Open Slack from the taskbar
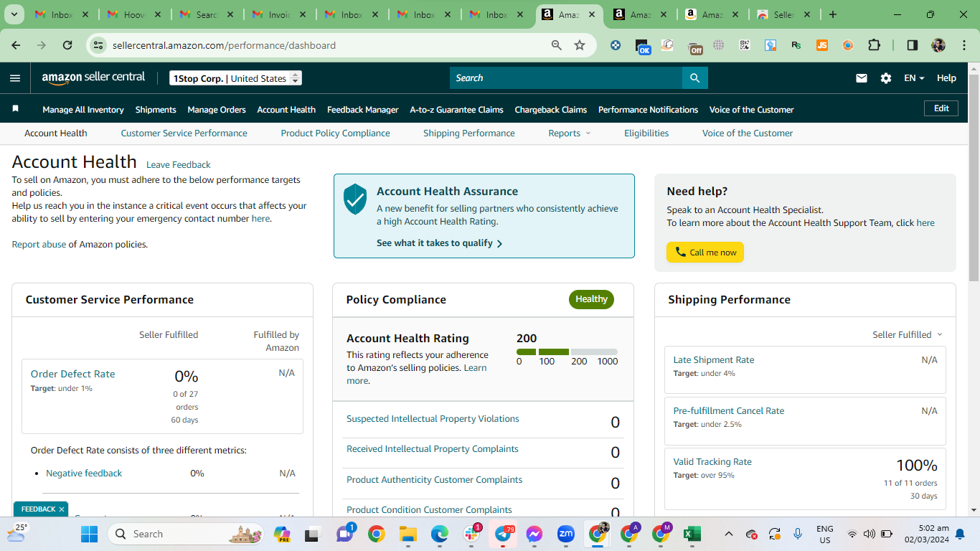This screenshot has height=551, width=980. (x=472, y=534)
